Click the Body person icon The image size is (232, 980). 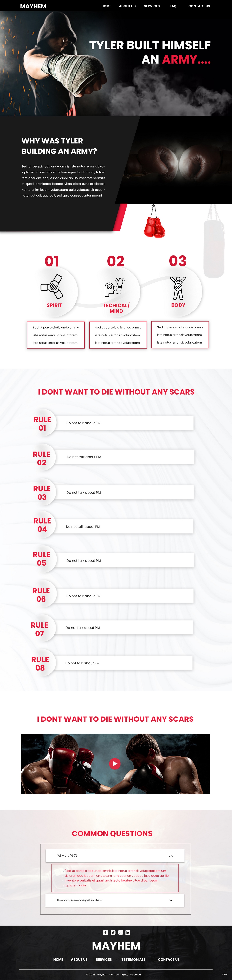pos(178,288)
